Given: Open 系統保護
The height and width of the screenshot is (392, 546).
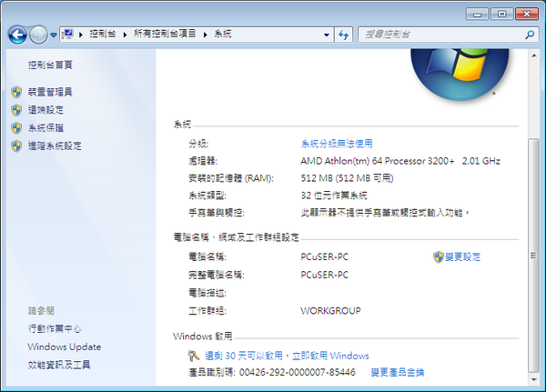Looking at the screenshot, I should (x=45, y=128).
